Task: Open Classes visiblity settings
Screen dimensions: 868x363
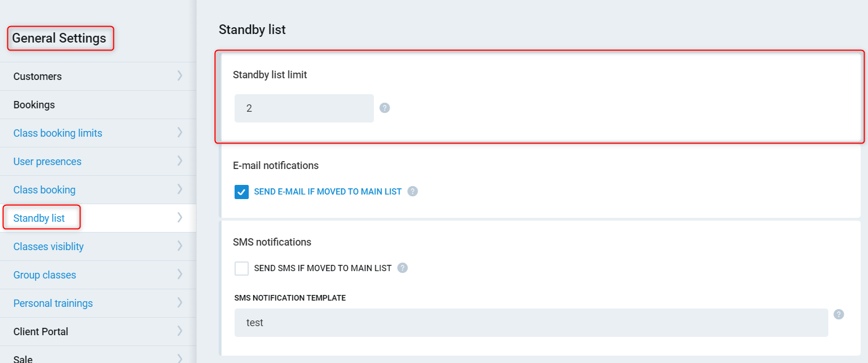Action: 49,247
